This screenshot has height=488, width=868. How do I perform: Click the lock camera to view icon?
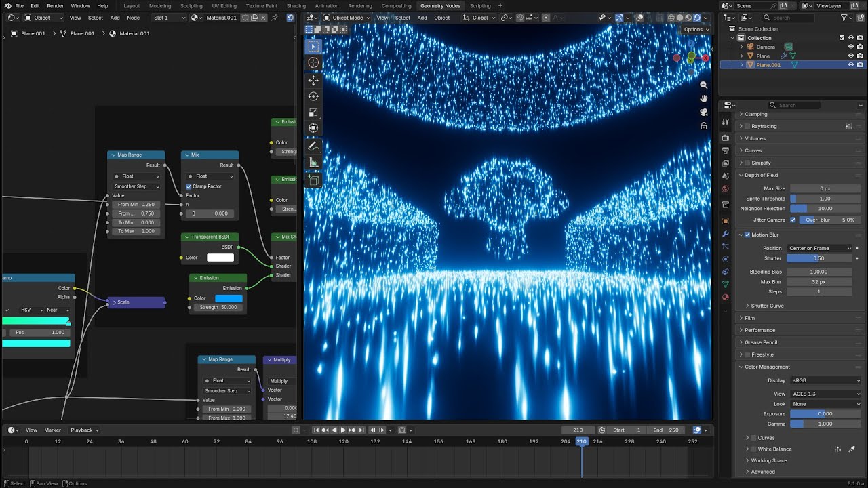704,126
